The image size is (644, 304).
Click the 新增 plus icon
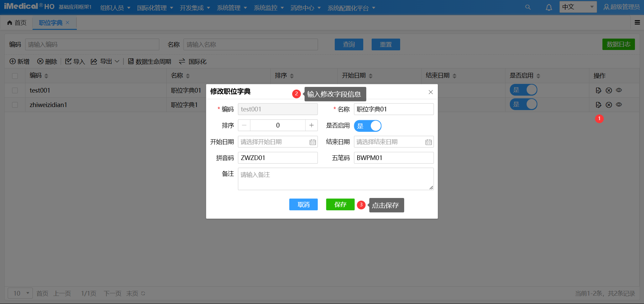coord(12,61)
